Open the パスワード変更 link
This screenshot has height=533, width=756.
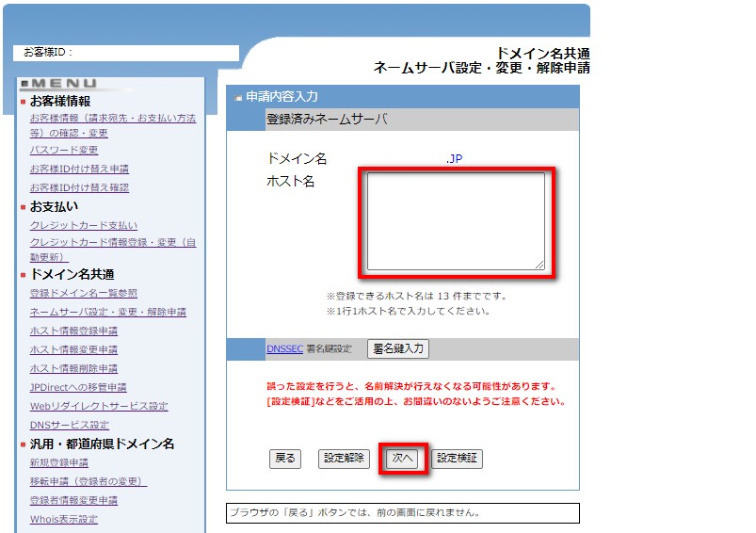[x=64, y=150]
